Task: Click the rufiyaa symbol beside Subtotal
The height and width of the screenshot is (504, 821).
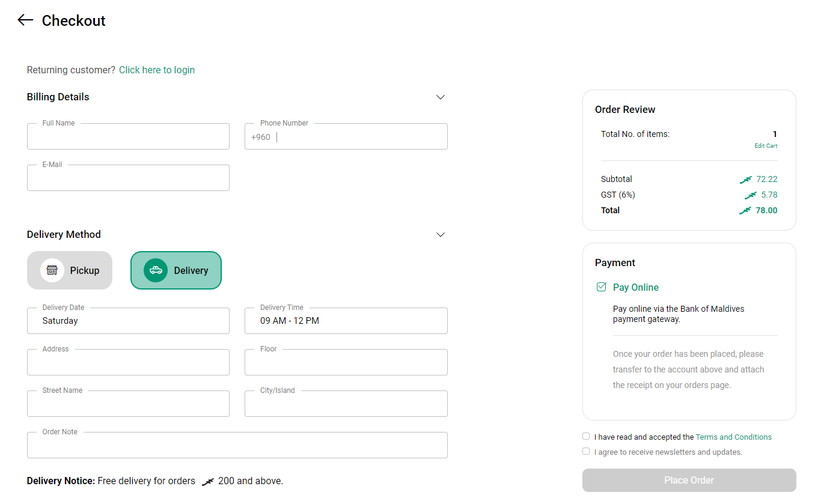Action: [745, 179]
